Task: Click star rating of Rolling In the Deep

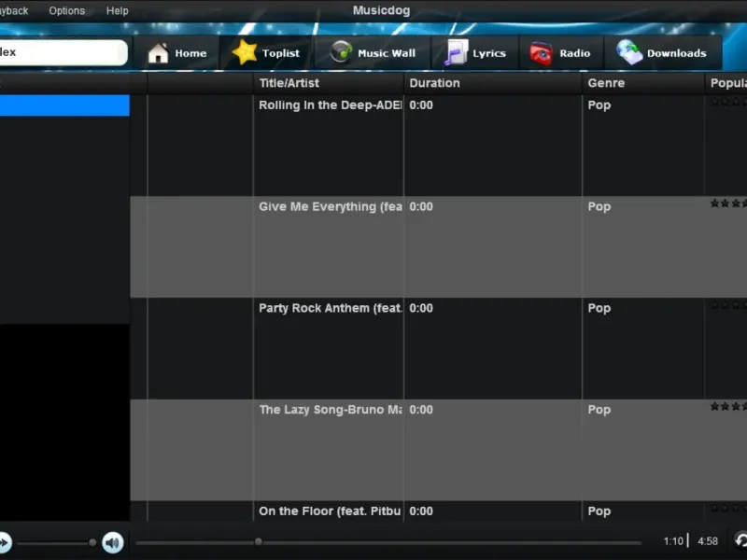Action: 728,102
